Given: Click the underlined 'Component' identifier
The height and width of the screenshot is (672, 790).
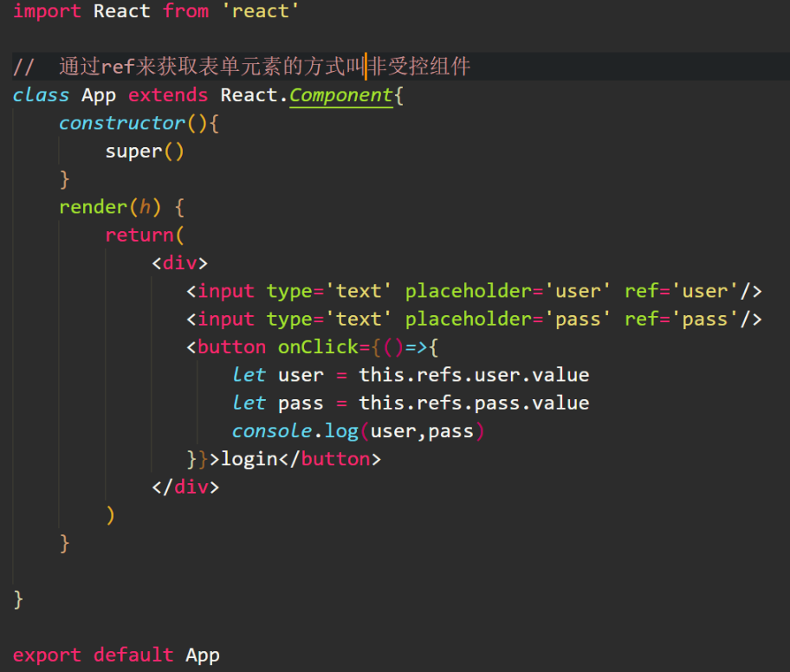Looking at the screenshot, I should 341,95.
